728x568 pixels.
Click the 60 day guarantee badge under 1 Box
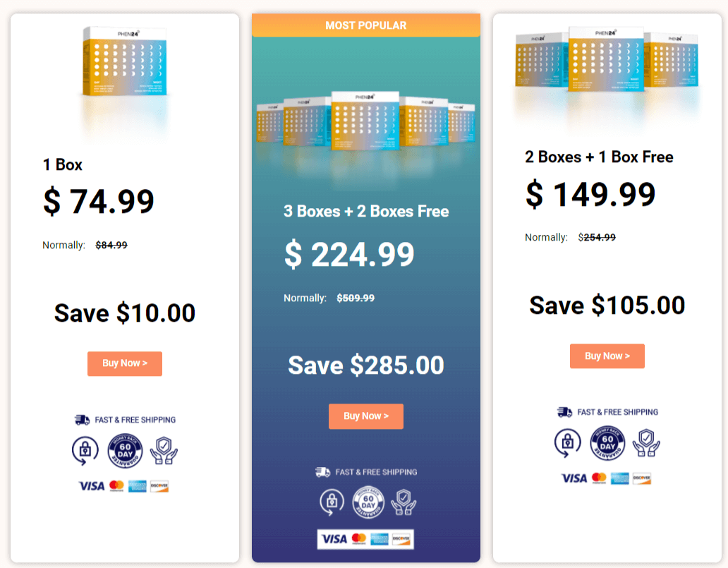click(x=125, y=450)
